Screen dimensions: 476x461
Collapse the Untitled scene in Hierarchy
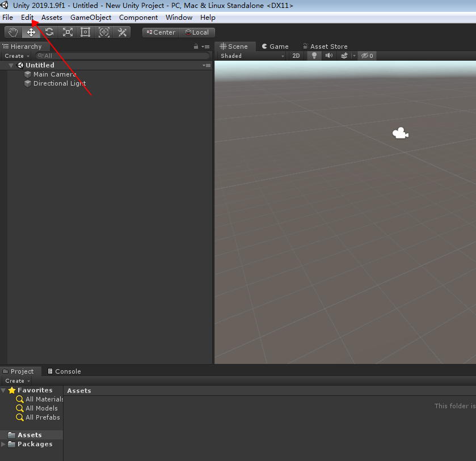(x=10, y=65)
